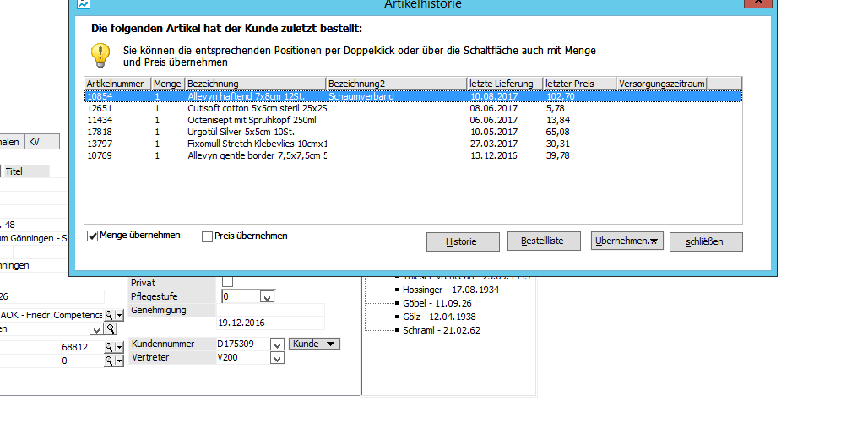Image resolution: width=868 pixels, height=434 pixels.
Task: Enable the Preis übernehmen checkbox
Action: tap(207, 236)
